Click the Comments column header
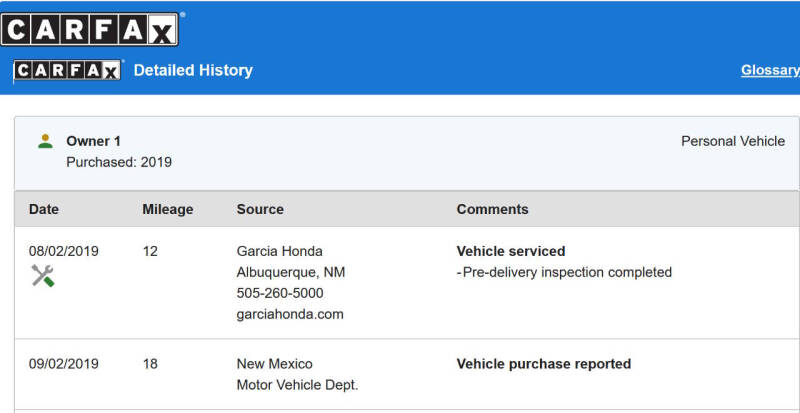Screen dimensions: 800x413 [x=492, y=209]
